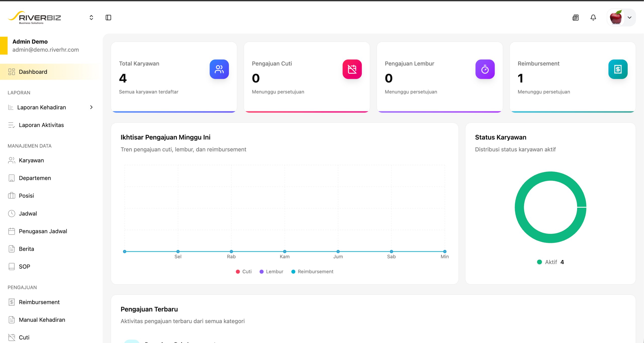Click the Pengajuan Cuti calendar icon

pos(352,69)
